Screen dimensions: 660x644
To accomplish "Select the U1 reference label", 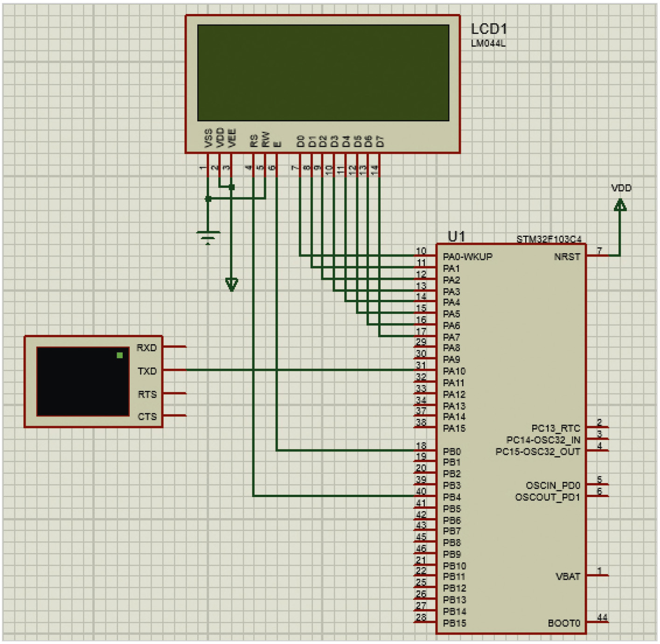I will coord(456,236).
